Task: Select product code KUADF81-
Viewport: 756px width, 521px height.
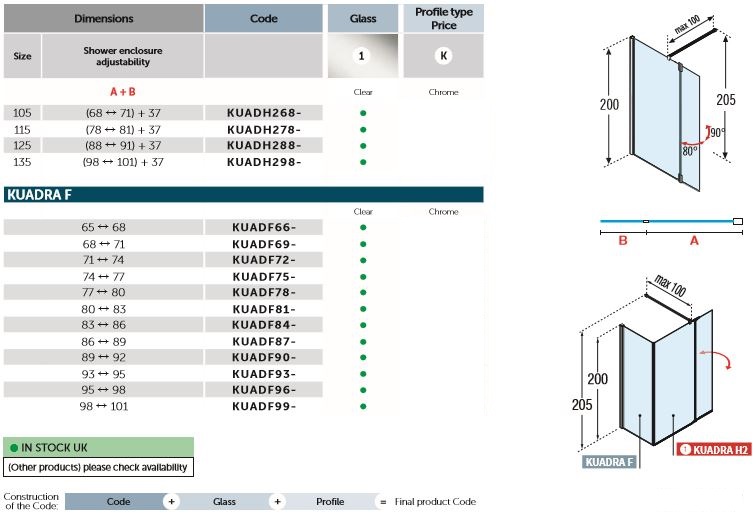Action: click(264, 309)
